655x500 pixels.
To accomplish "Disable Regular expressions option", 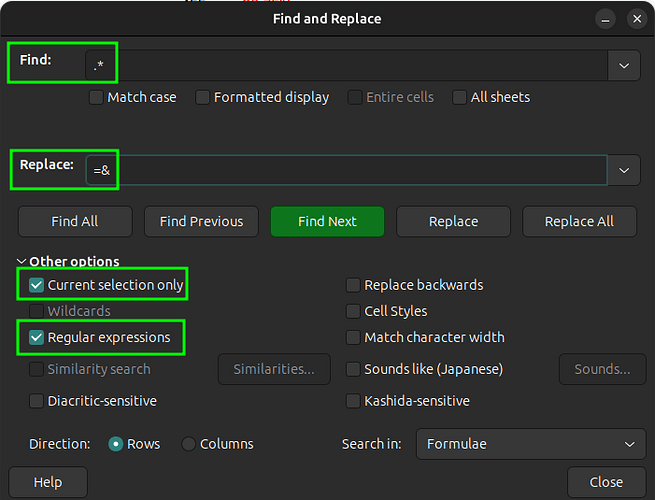I will point(37,337).
